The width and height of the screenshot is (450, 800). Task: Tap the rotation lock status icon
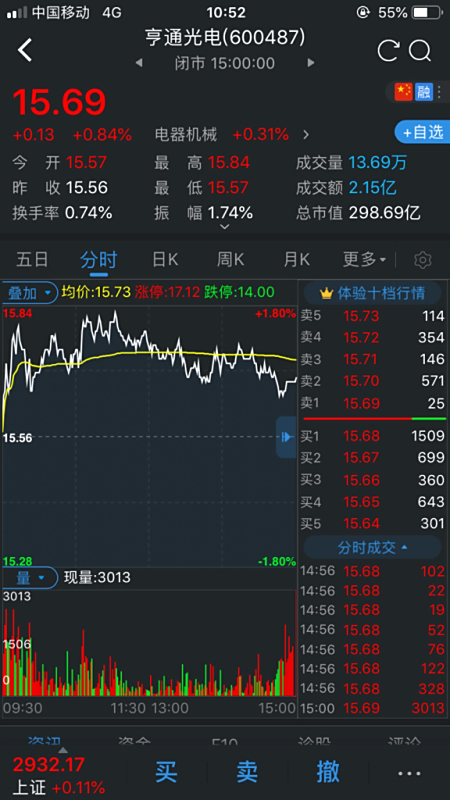click(x=363, y=13)
